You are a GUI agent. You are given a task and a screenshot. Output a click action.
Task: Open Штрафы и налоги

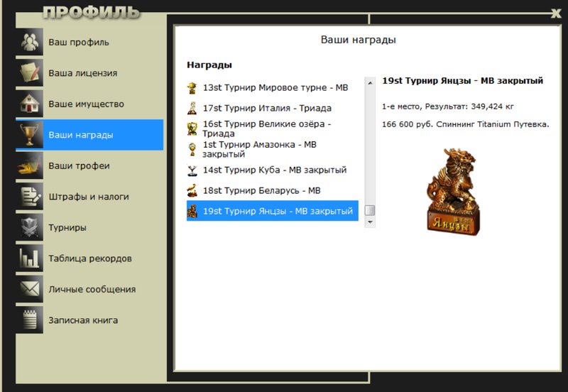tap(89, 197)
